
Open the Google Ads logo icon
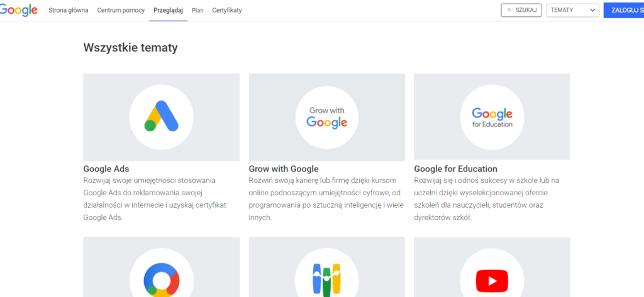pyautogui.click(x=162, y=117)
